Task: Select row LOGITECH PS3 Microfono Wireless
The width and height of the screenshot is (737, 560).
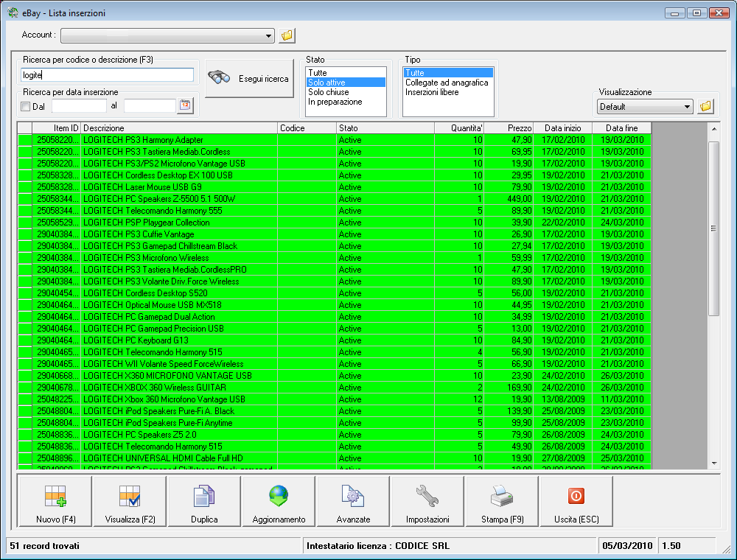Action: click(x=334, y=257)
